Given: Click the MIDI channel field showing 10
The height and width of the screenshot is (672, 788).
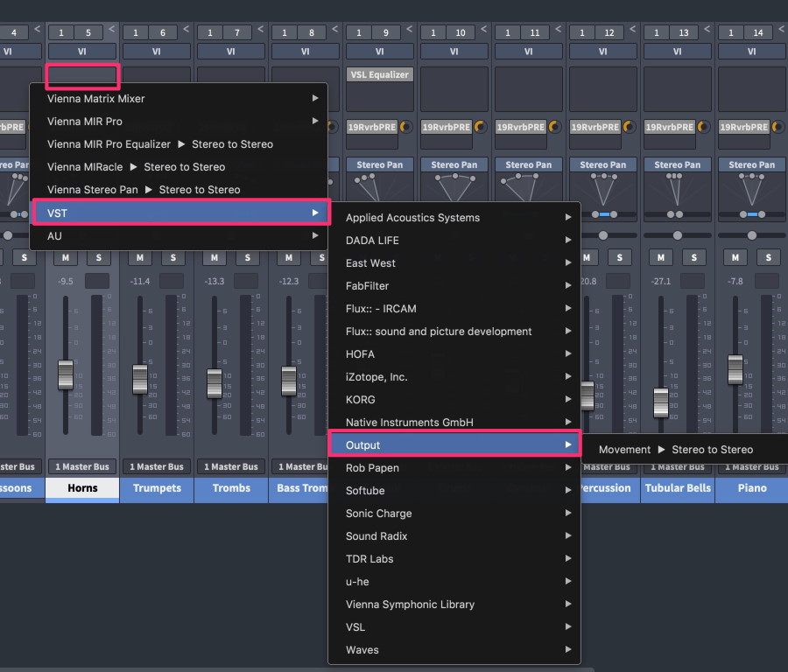Looking at the screenshot, I should [461, 32].
